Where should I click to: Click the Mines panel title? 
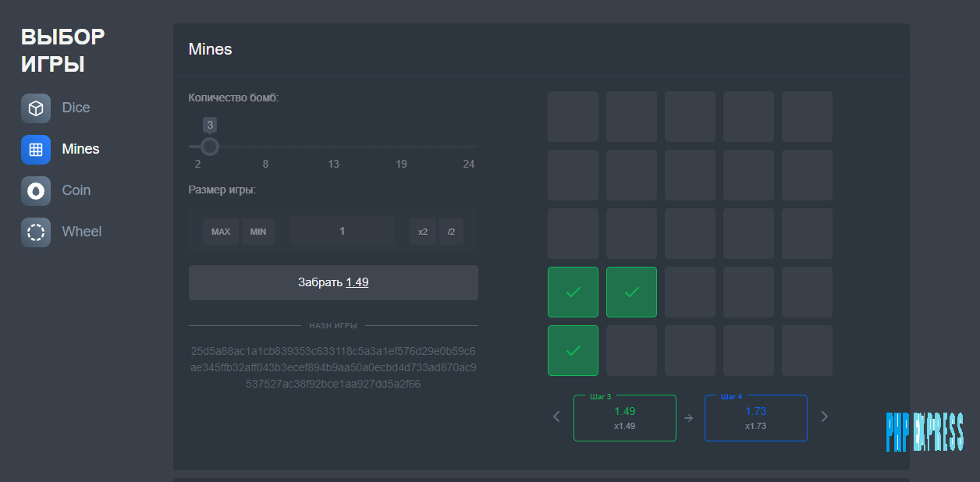pyautogui.click(x=211, y=49)
